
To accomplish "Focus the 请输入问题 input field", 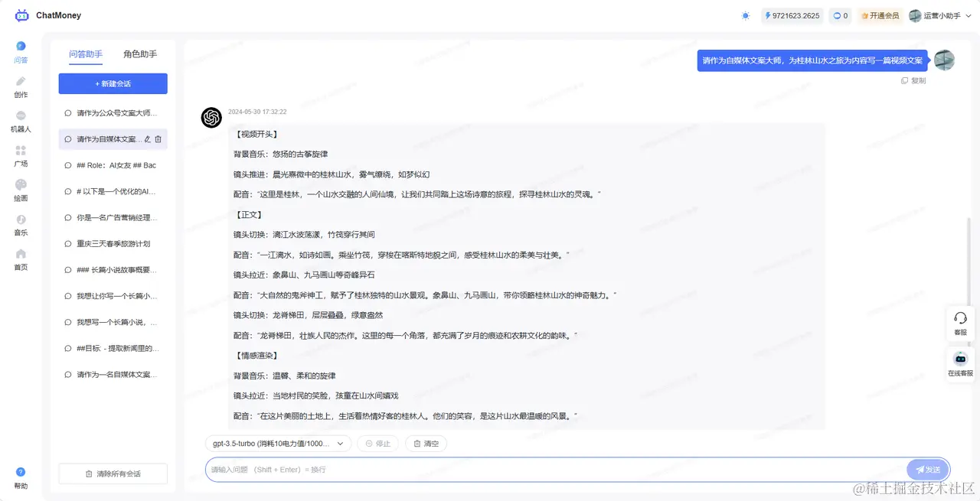I will [555, 470].
